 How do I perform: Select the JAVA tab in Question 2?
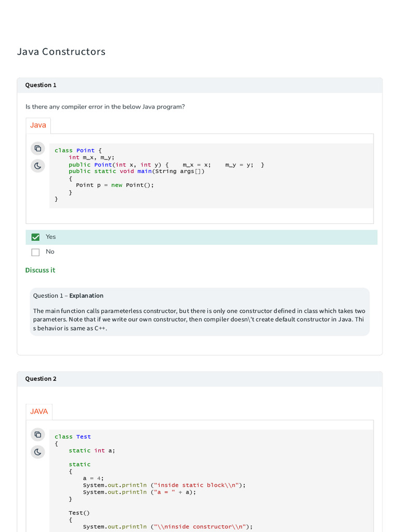click(x=39, y=411)
